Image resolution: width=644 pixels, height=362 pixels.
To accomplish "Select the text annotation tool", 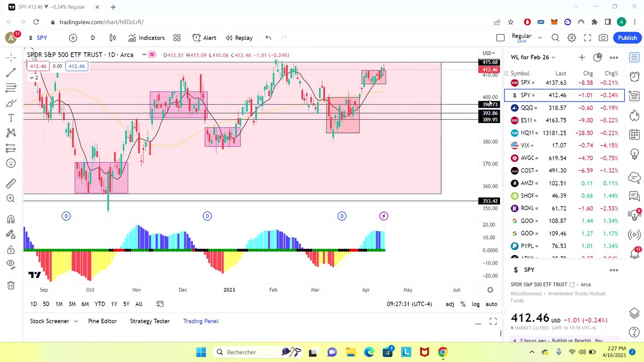I will [11, 118].
